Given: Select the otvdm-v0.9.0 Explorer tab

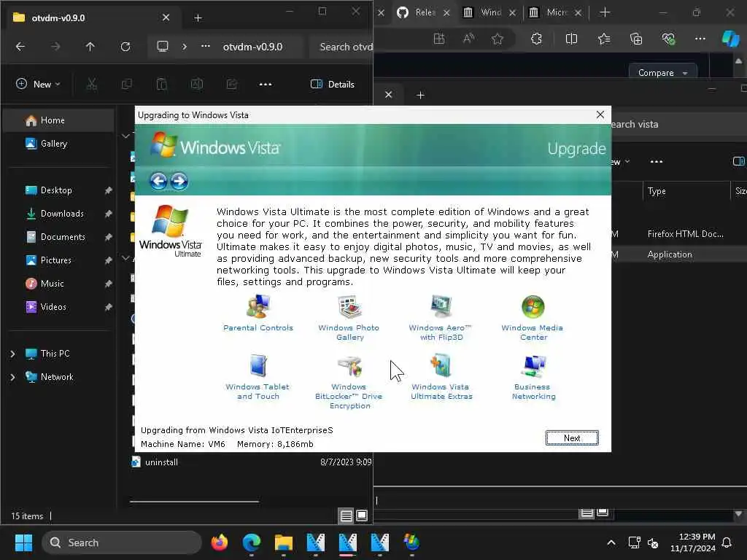Looking at the screenshot, I should click(x=90, y=18).
